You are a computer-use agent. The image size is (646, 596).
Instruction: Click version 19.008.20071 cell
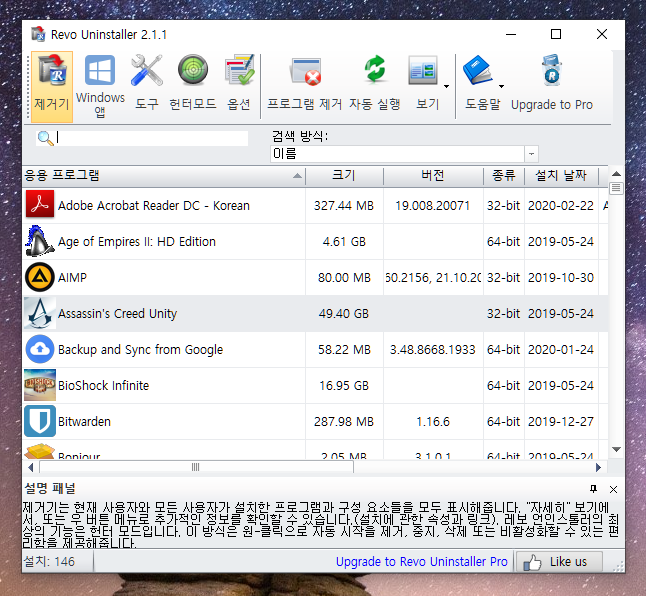(433, 205)
